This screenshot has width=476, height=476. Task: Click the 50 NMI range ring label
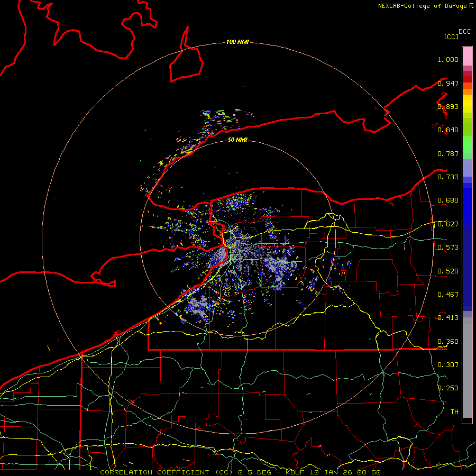(x=237, y=140)
